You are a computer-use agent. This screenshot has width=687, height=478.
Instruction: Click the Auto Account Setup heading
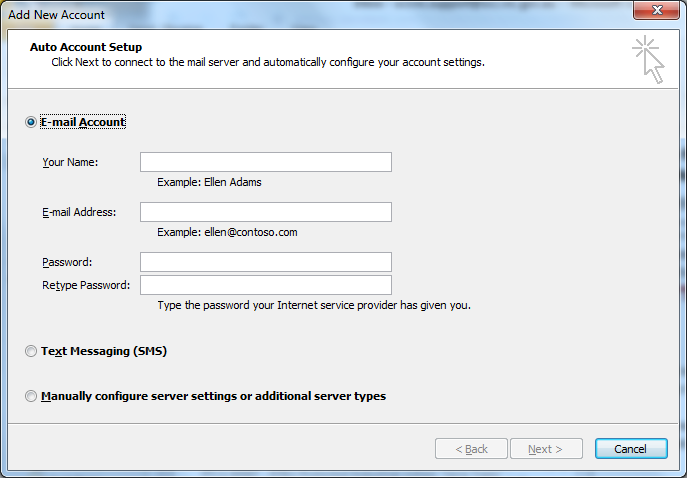[86, 47]
